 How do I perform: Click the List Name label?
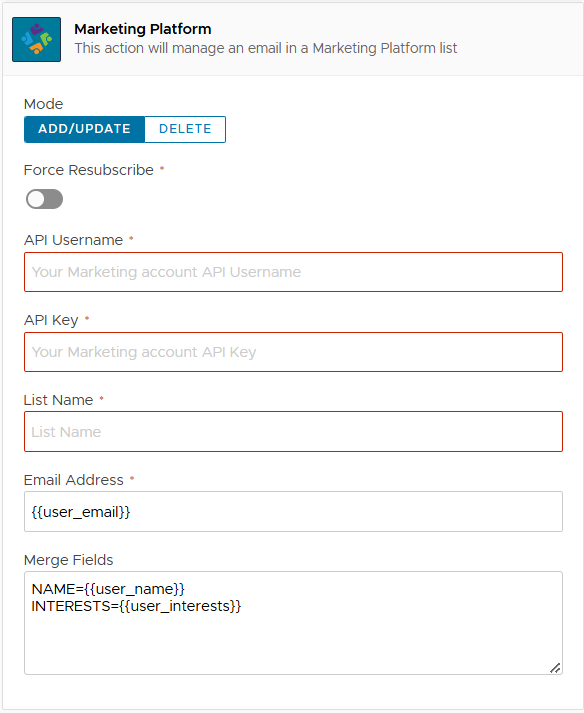click(58, 400)
